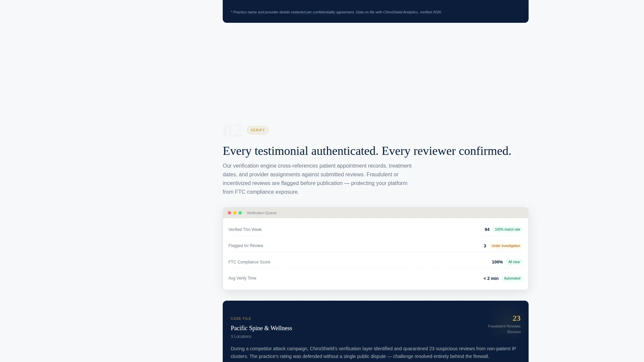Click the 23 fraudulent reviews number
This screenshot has width=644, height=362.
click(x=517, y=318)
